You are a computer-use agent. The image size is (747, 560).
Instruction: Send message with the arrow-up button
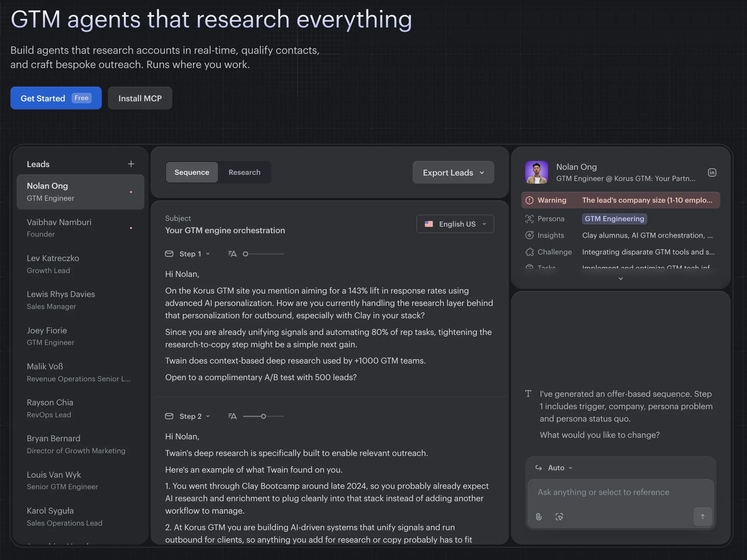point(703,516)
